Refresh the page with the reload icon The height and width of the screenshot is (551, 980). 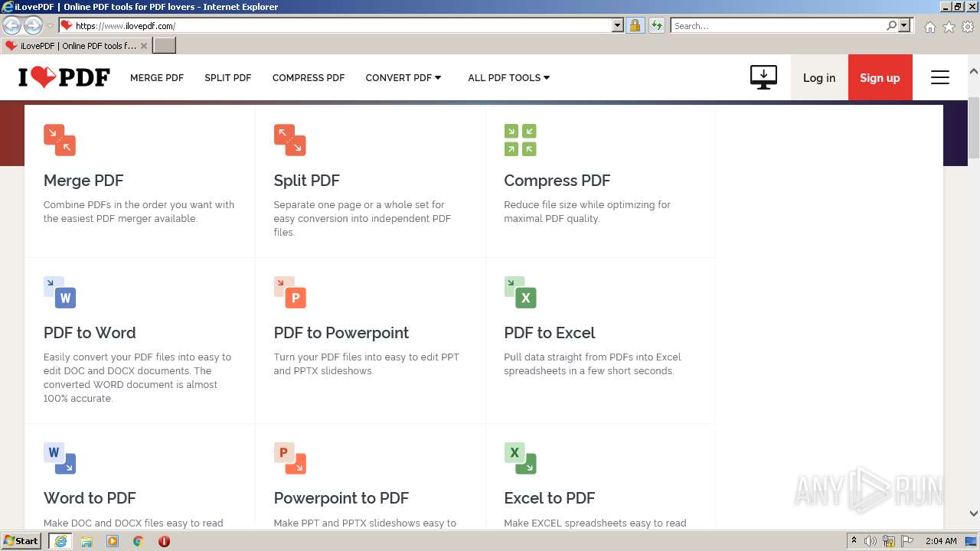pos(657,26)
